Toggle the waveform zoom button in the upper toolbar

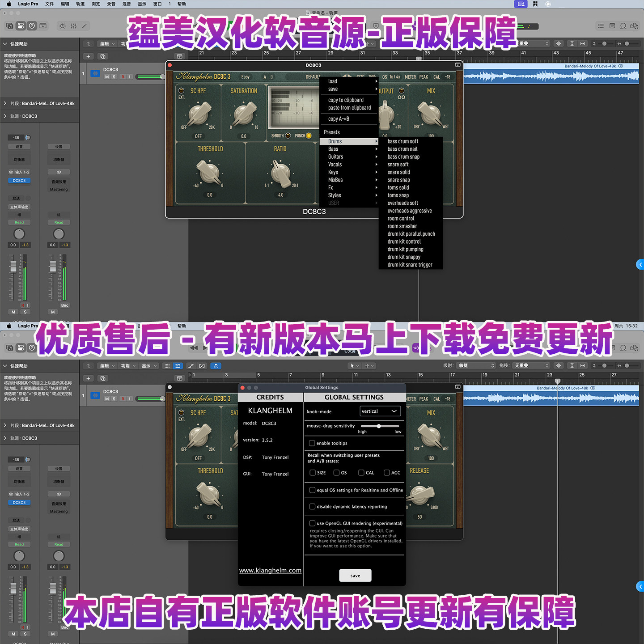[559, 43]
